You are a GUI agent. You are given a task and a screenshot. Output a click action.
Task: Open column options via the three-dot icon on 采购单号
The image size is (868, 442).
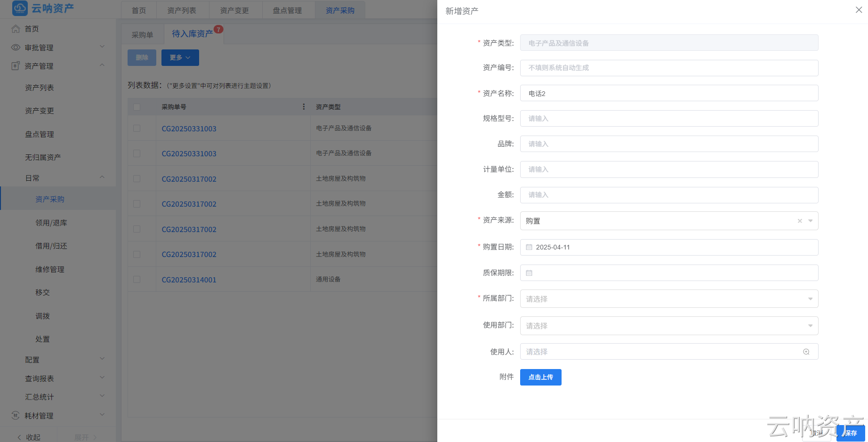point(304,107)
